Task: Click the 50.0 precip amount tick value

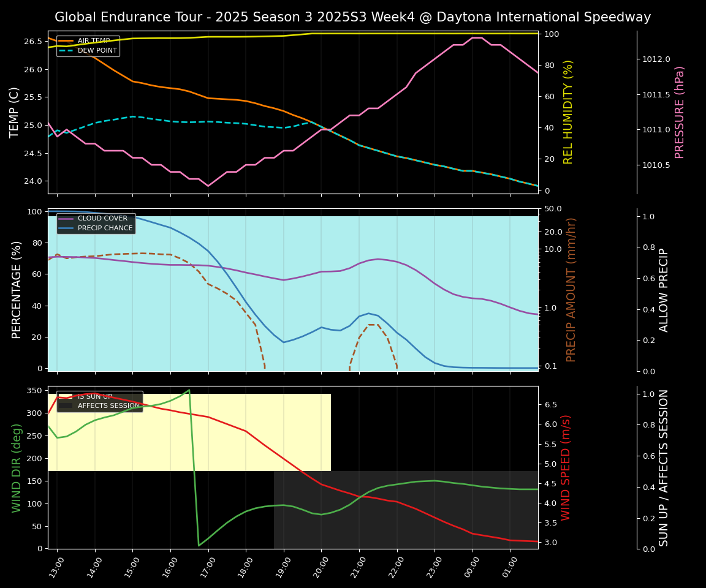Action: tap(553, 209)
